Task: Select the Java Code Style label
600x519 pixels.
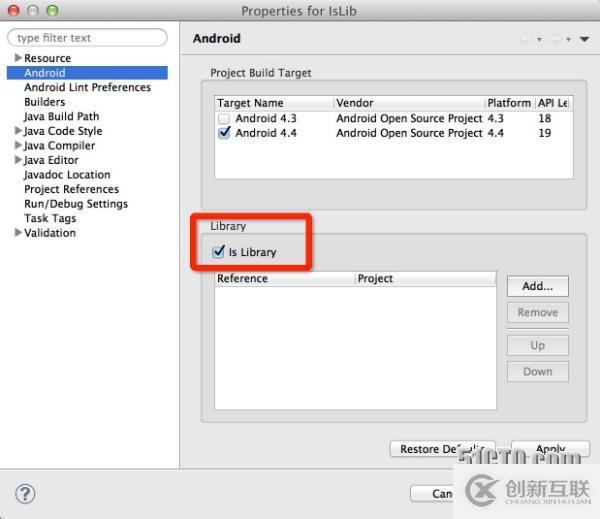Action: pyautogui.click(x=63, y=131)
